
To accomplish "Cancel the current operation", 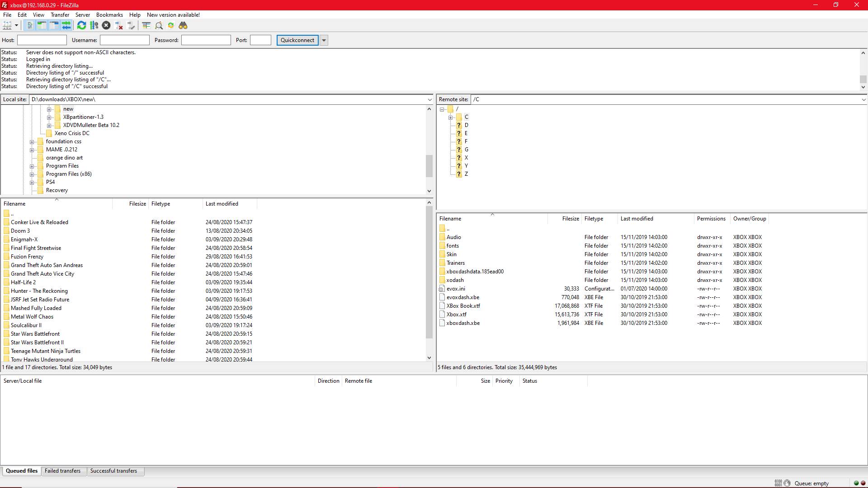I will pos(106,26).
